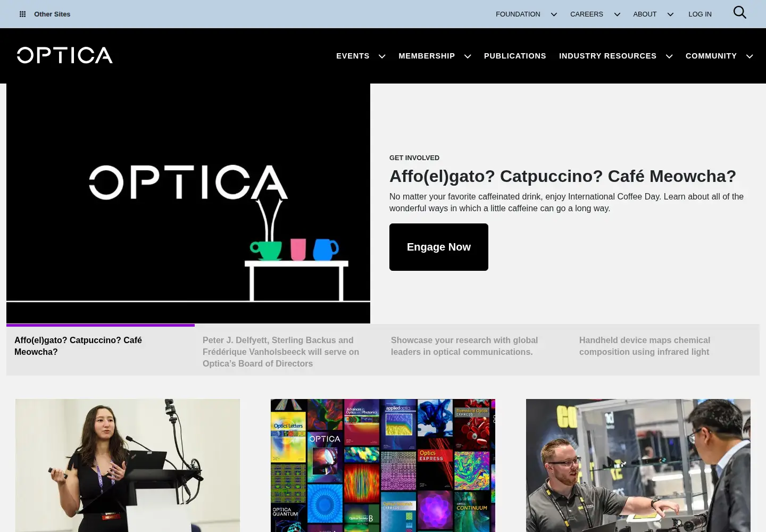
Task: Open the search magnifier icon
Action: (739, 12)
